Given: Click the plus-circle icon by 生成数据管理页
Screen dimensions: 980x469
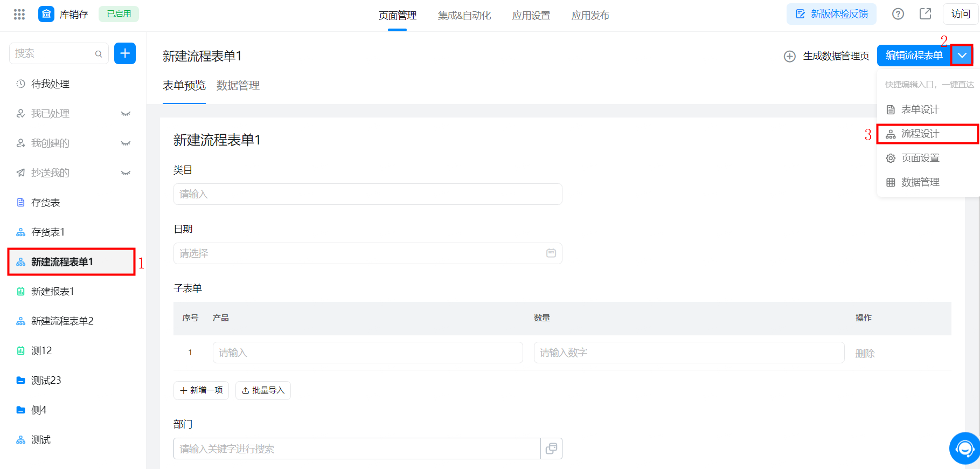Looking at the screenshot, I should (x=790, y=56).
